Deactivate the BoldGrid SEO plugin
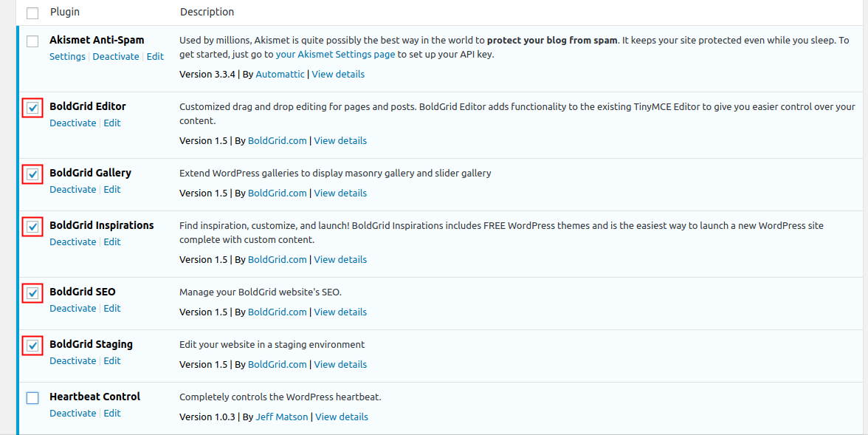This screenshot has width=868, height=435. pos(72,309)
